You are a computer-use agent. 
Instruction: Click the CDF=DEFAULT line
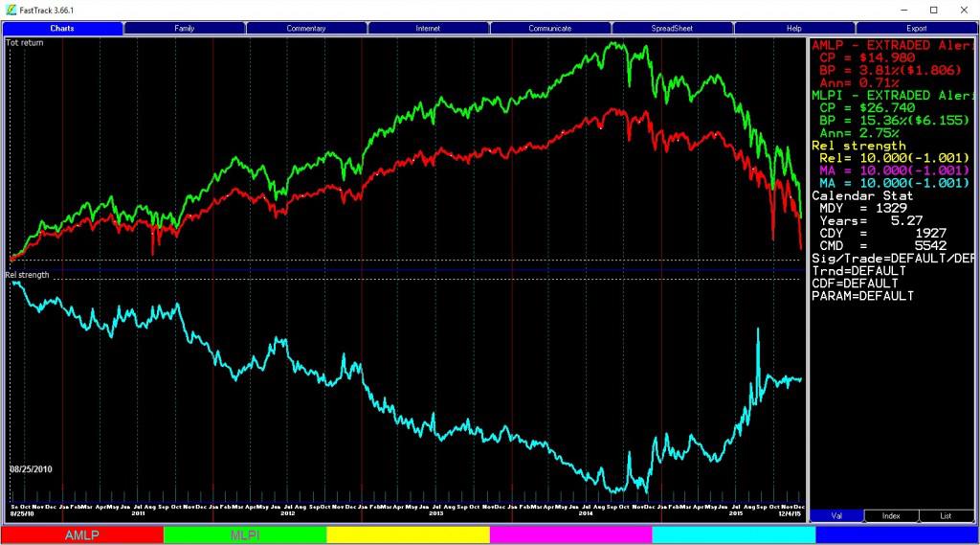(855, 283)
